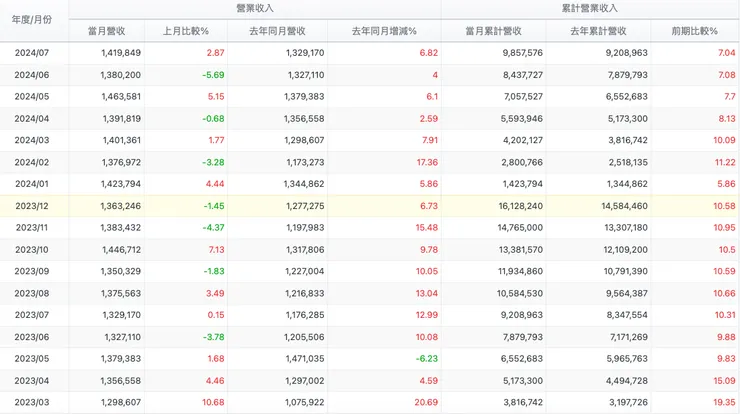
Task: Click the 年度/月份 column header
Action: point(32,20)
